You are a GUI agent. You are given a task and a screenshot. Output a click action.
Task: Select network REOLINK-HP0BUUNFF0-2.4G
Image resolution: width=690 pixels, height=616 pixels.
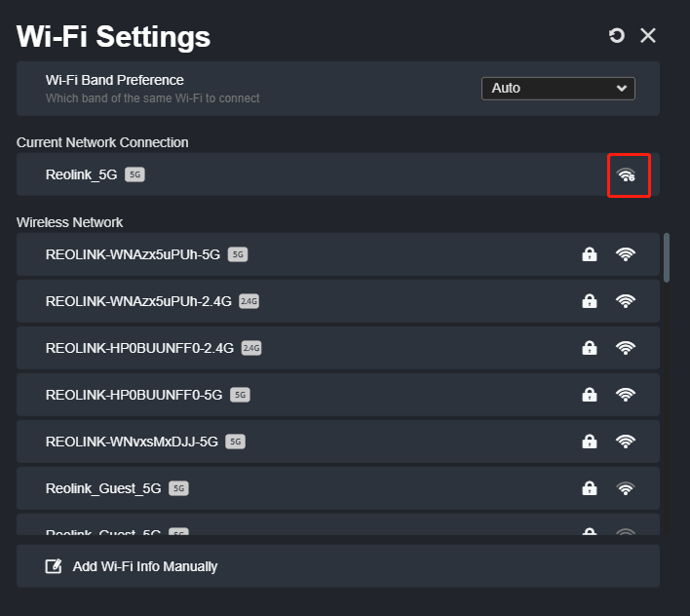pos(338,348)
